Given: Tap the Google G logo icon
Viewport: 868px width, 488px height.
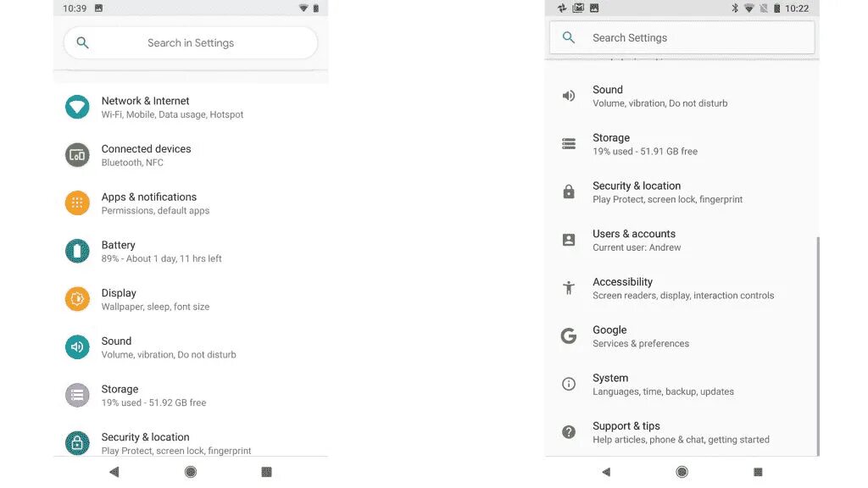Looking at the screenshot, I should pos(569,335).
